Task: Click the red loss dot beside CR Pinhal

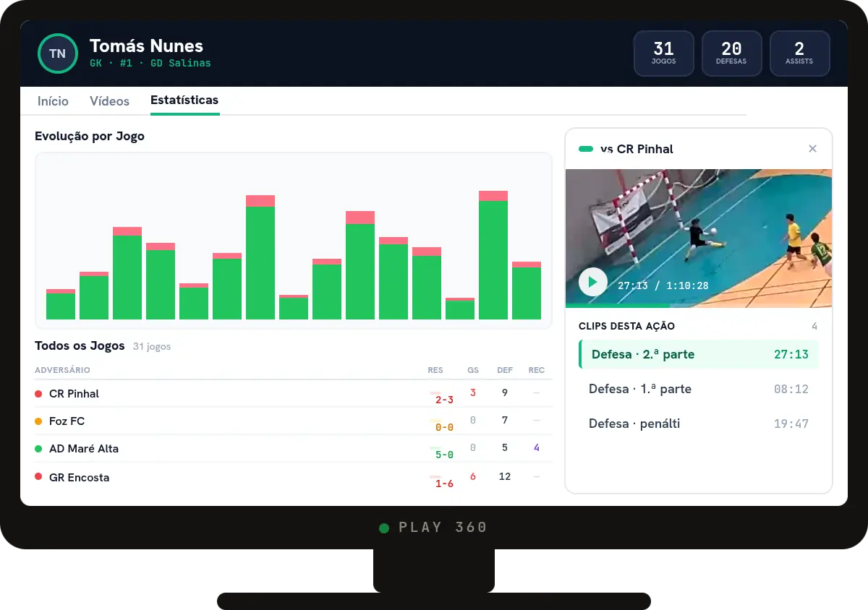Action: [38, 394]
